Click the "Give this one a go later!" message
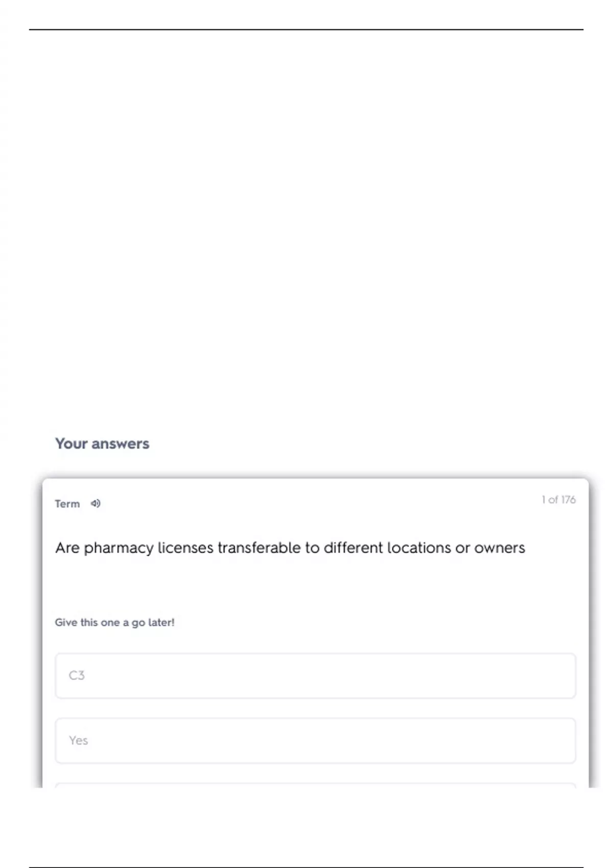The height and width of the screenshot is (868, 613). point(114,622)
